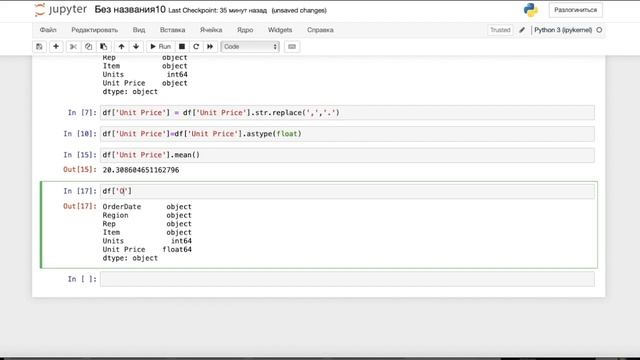Click OrderDate row in Out[17] output
Screen dimensions: 640x360
coord(147,207)
